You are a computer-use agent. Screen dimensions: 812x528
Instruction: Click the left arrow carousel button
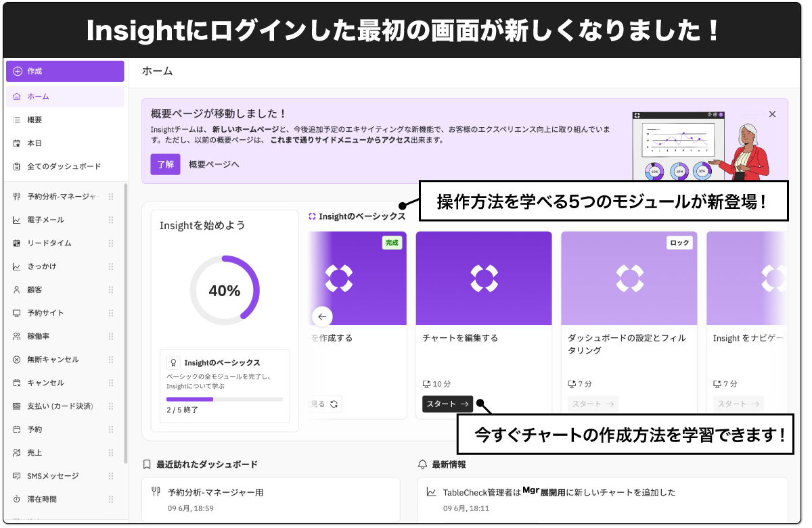pos(322,316)
